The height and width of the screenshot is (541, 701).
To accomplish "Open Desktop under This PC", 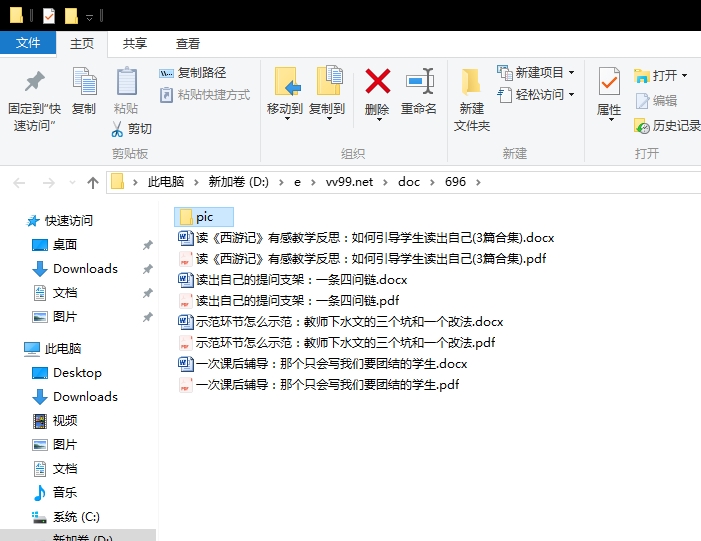I will click(x=67, y=372).
